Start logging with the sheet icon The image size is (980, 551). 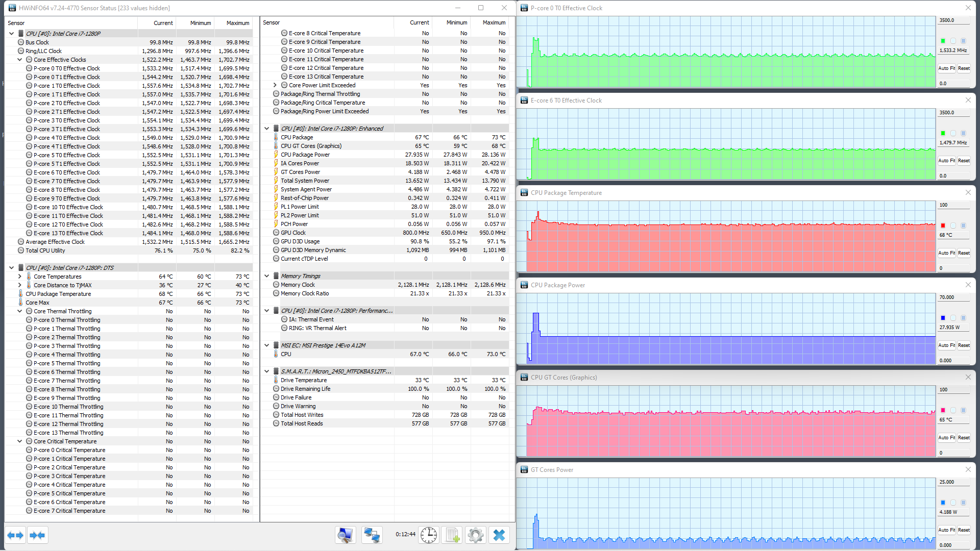[x=452, y=535]
